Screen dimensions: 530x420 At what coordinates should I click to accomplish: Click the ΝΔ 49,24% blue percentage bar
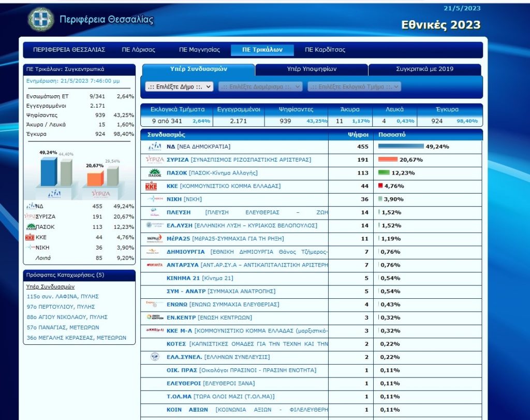[401, 146]
